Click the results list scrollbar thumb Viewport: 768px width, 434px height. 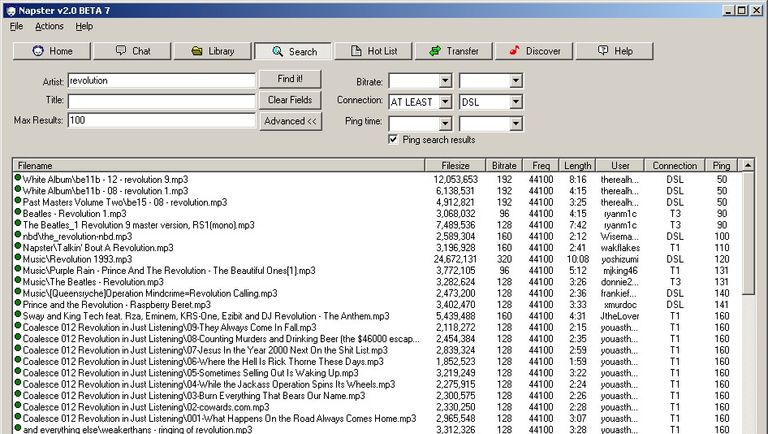[748, 233]
